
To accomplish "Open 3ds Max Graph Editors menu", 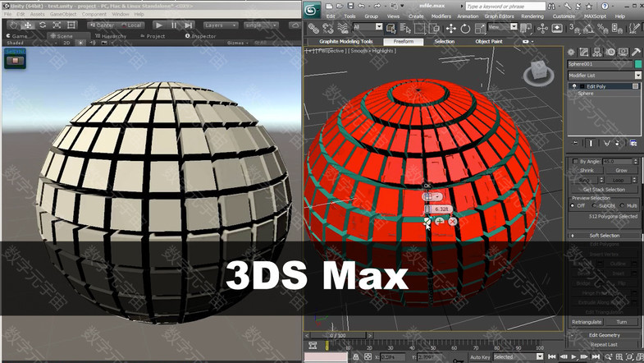I will pos(499,16).
